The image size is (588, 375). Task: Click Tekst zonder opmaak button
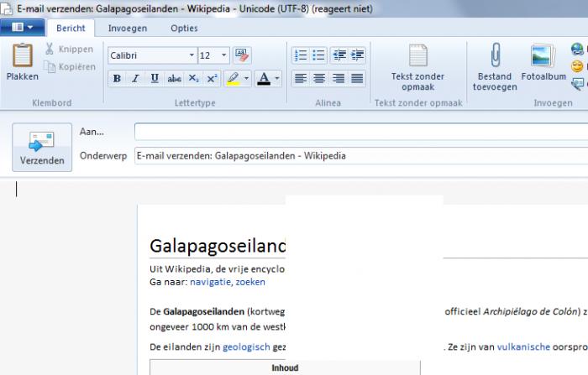[x=417, y=67]
